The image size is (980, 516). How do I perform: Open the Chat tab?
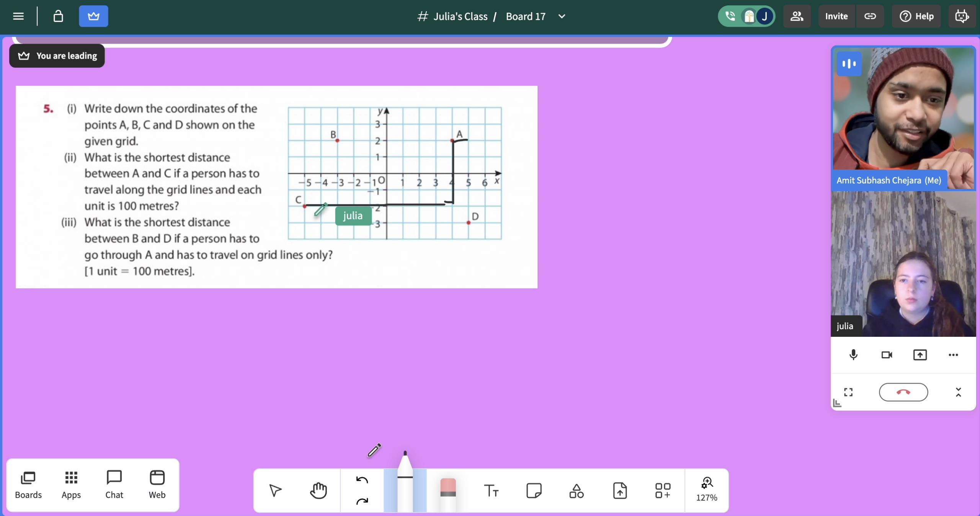coord(114,485)
